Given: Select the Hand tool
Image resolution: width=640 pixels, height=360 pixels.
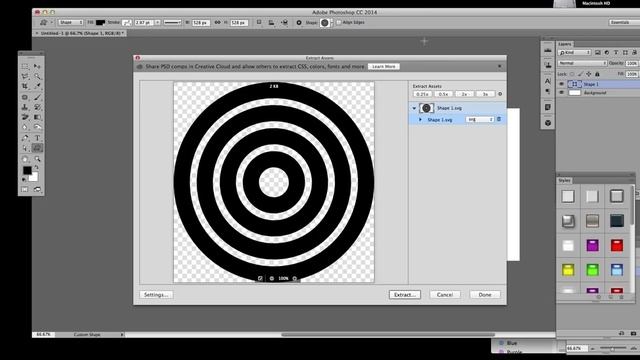Looking at the screenshot, I should [25, 159].
